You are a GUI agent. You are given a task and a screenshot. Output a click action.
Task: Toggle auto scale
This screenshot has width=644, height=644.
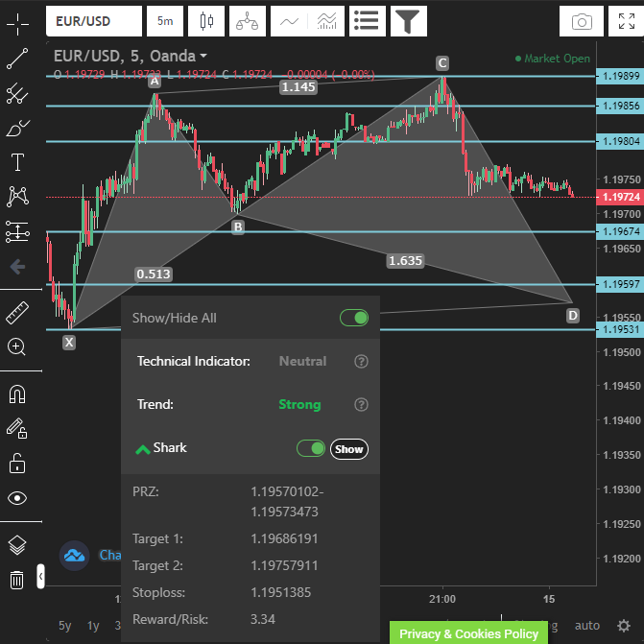click(587, 626)
